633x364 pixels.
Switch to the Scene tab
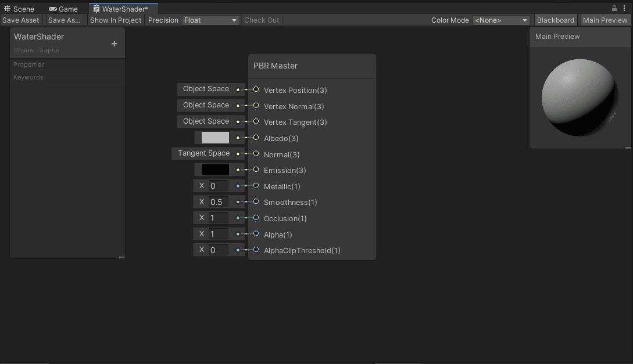[19, 9]
